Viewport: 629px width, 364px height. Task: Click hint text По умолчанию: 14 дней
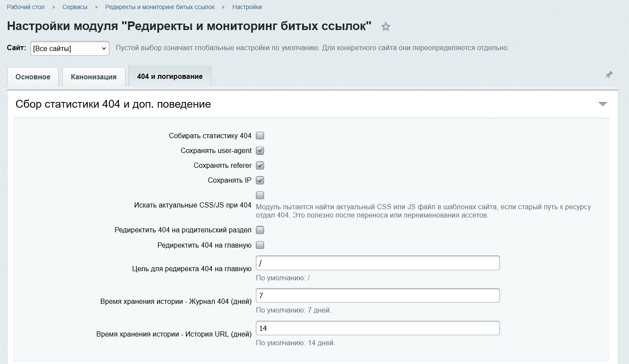pyautogui.click(x=296, y=343)
